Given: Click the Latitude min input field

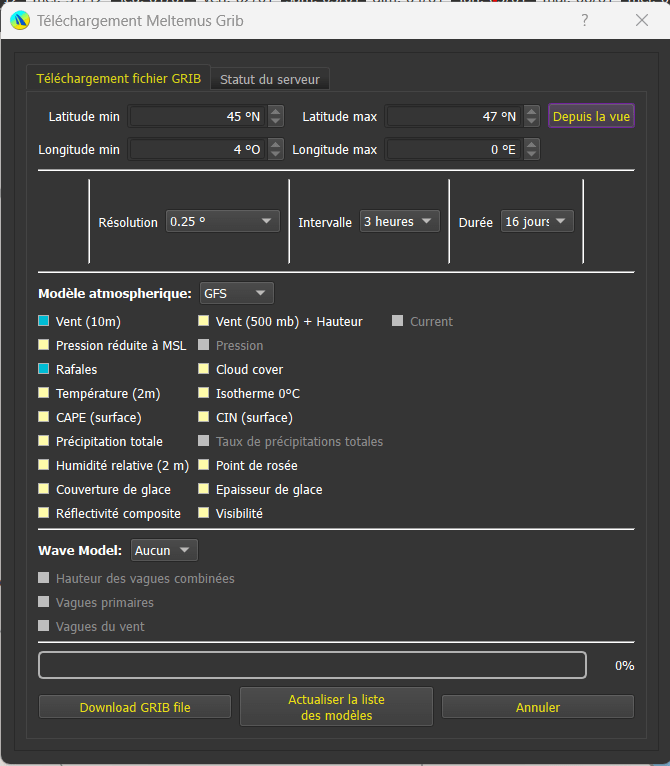Looking at the screenshot, I should [x=196, y=117].
